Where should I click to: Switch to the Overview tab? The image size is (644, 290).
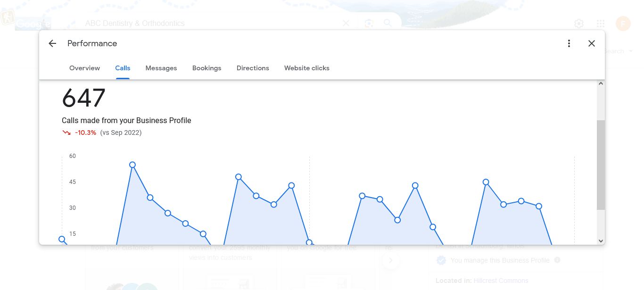point(84,68)
